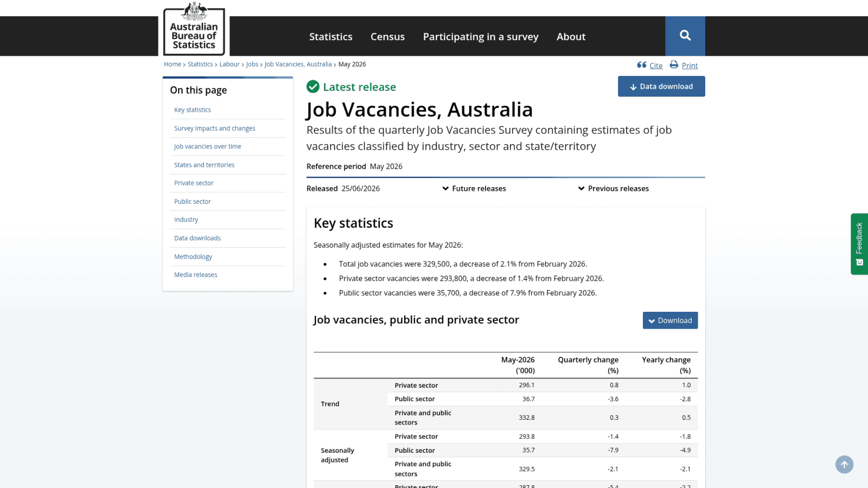Click the Quarterly change (%) column header
Image resolution: width=868 pixels, height=488 pixels.
pyautogui.click(x=588, y=365)
